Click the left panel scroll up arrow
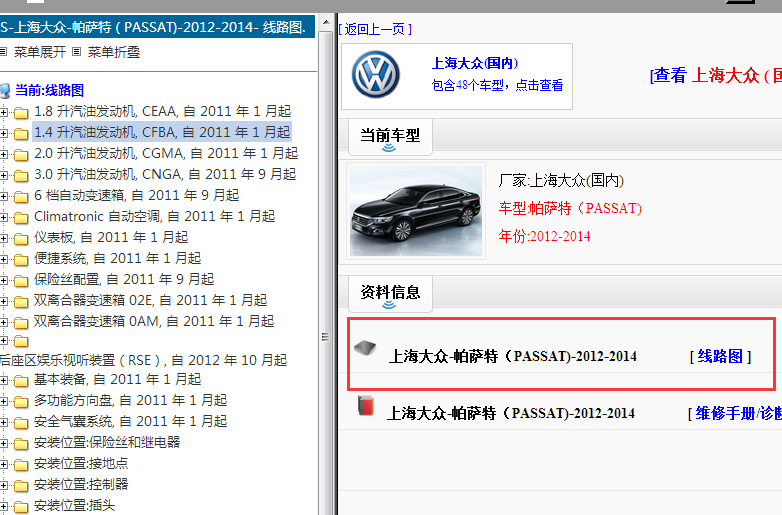 coord(325,22)
